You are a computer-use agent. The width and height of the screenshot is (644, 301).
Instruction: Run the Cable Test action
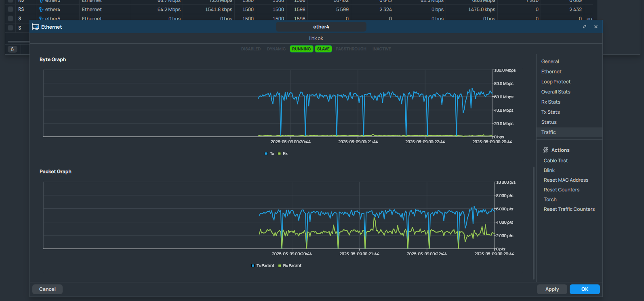point(556,161)
